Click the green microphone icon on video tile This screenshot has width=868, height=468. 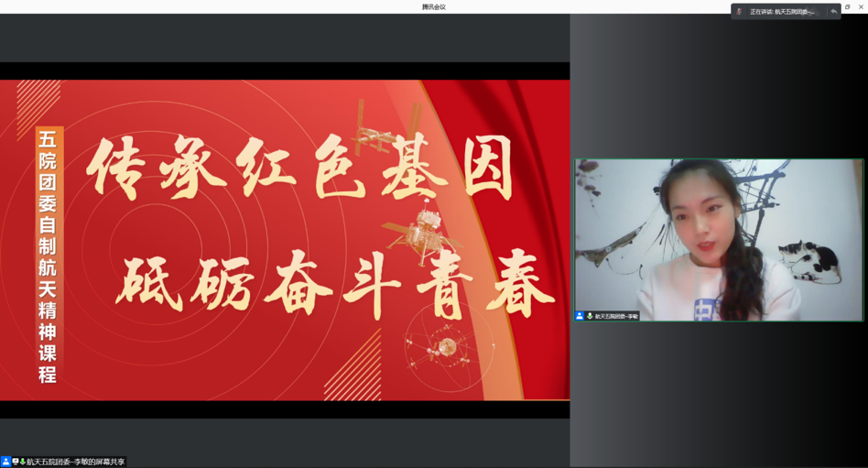point(590,316)
